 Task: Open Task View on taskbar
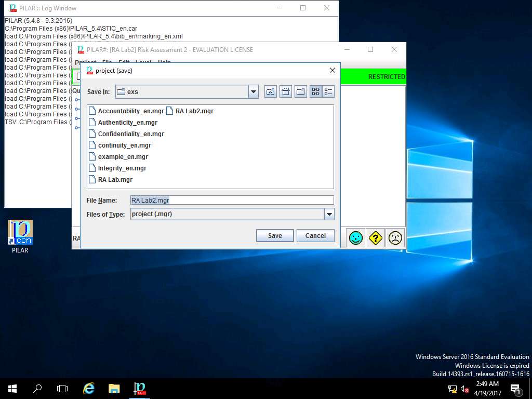point(62,389)
